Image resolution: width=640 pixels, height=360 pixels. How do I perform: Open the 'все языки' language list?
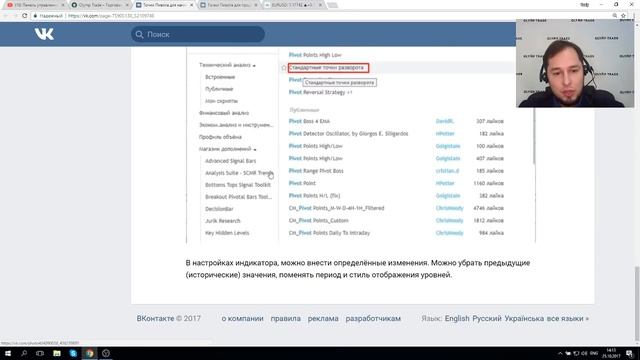pos(567,318)
